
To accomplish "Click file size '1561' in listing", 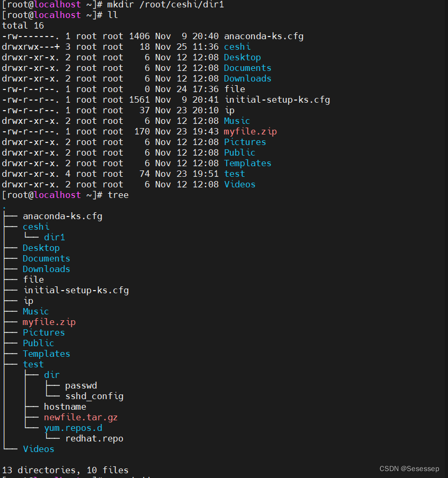I will pyautogui.click(x=139, y=100).
